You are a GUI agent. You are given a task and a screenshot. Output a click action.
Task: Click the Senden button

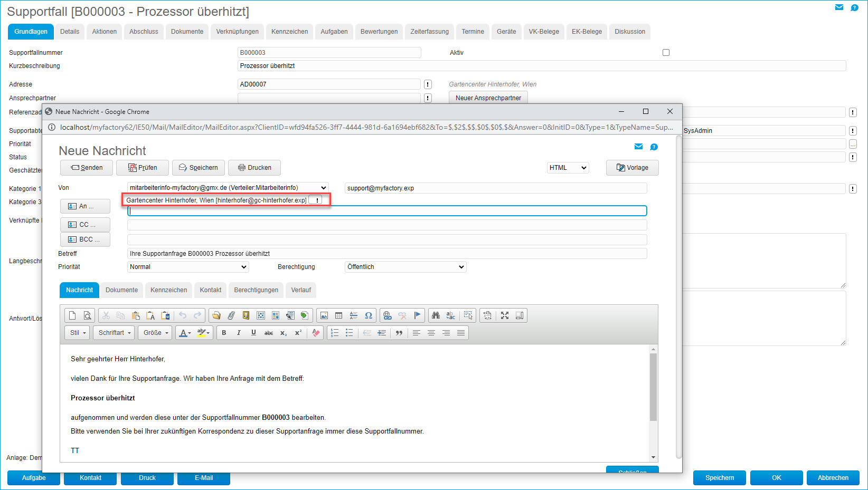[87, 168]
